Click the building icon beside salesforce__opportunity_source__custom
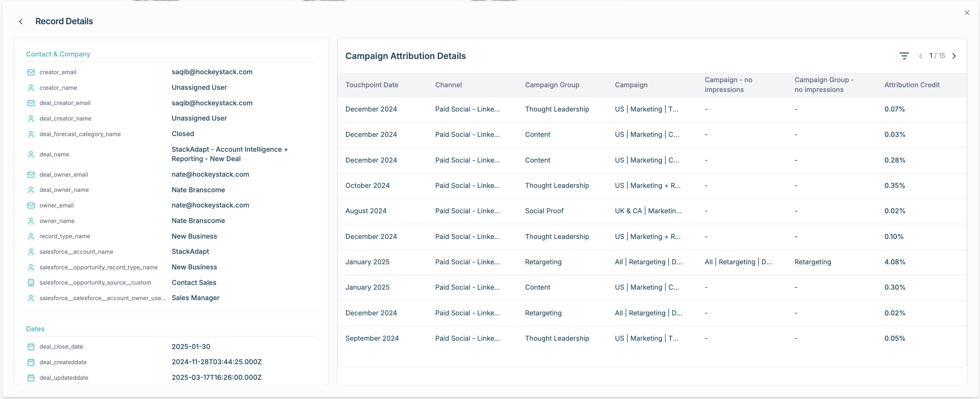The width and height of the screenshot is (980, 399). 31,282
